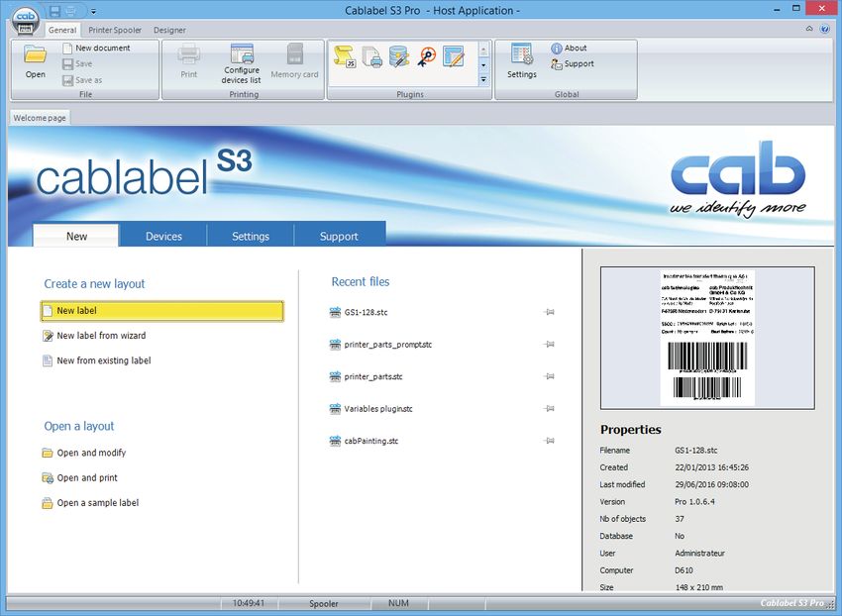The image size is (842, 616).
Task: Pin Variables plugin.stc in recent files
Action: (x=550, y=409)
